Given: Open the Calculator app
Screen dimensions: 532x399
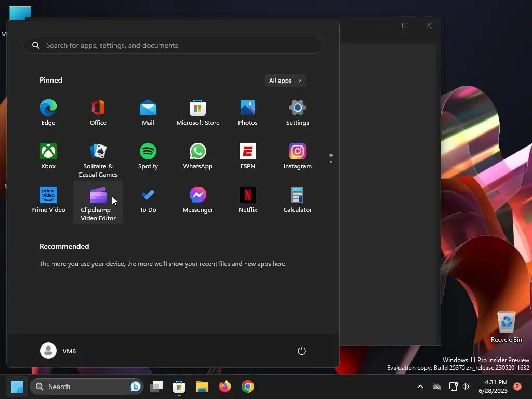Looking at the screenshot, I should tap(298, 200).
